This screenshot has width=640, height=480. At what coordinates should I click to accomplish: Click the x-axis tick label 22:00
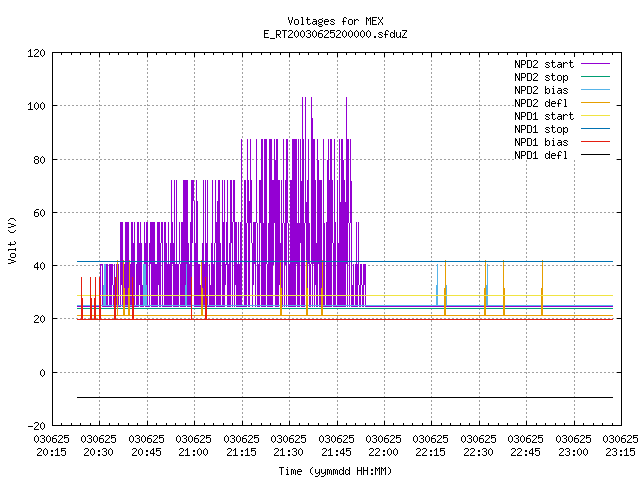tap(383, 452)
